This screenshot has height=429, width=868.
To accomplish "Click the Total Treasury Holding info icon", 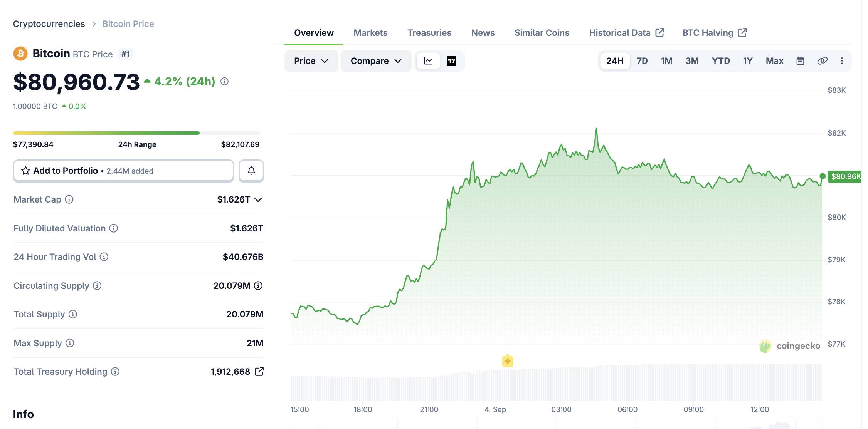I will pyautogui.click(x=115, y=371).
